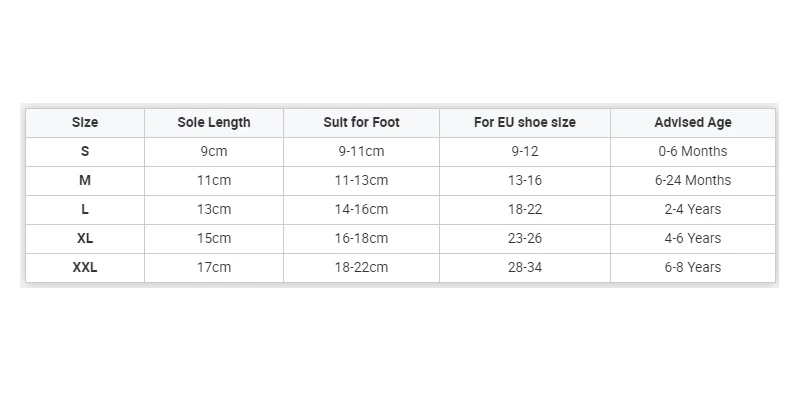The height and width of the screenshot is (400, 800).
Task: Click the EU size 9-12 cell
Action: [525, 152]
